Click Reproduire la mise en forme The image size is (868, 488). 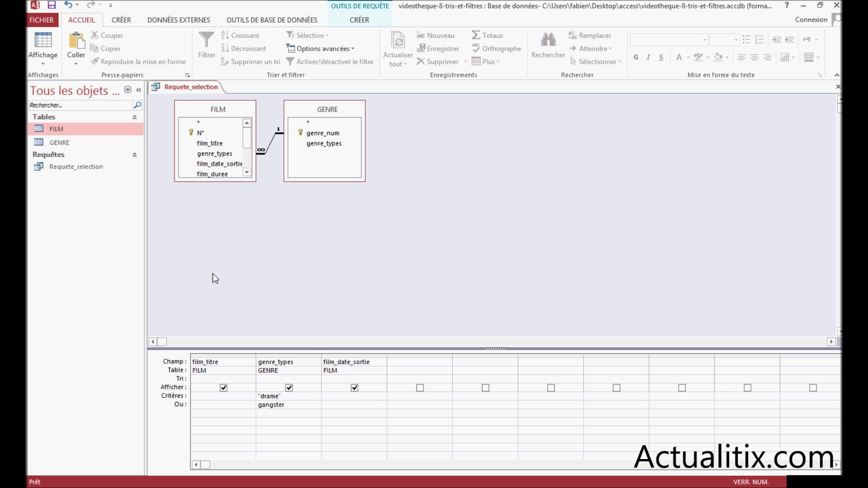click(138, 61)
